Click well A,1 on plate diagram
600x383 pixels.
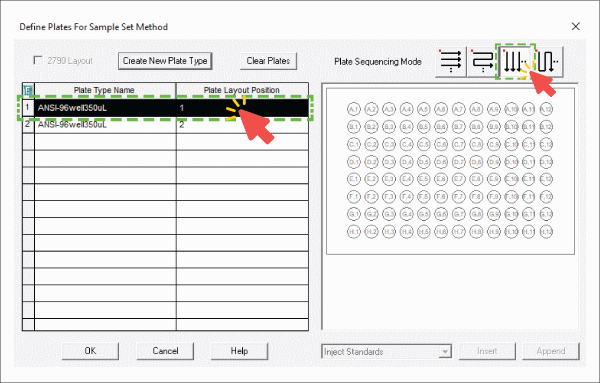coord(354,109)
